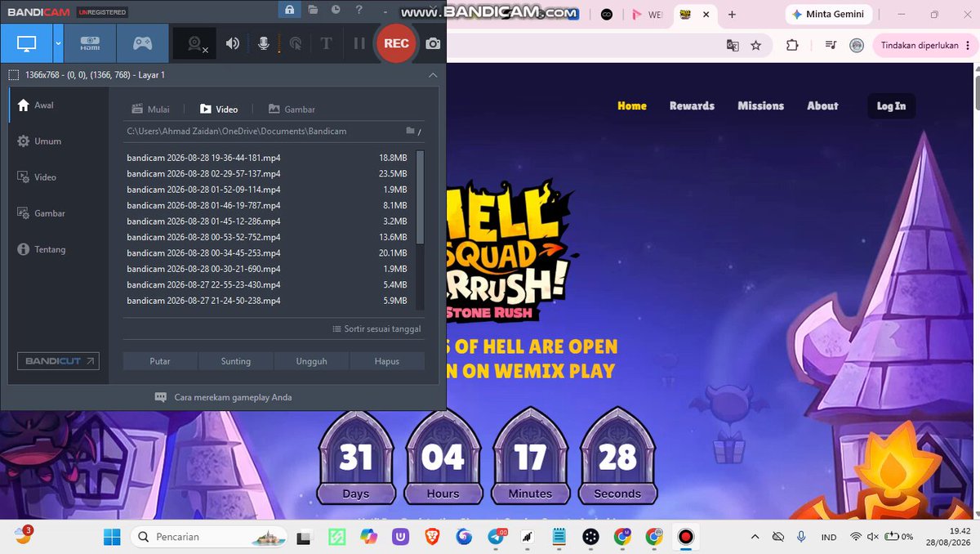Select screen recording mode monitor icon

click(x=26, y=43)
